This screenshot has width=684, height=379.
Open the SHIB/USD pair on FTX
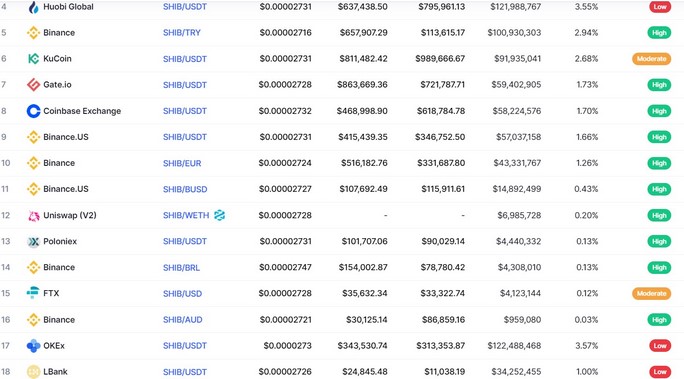(x=182, y=294)
